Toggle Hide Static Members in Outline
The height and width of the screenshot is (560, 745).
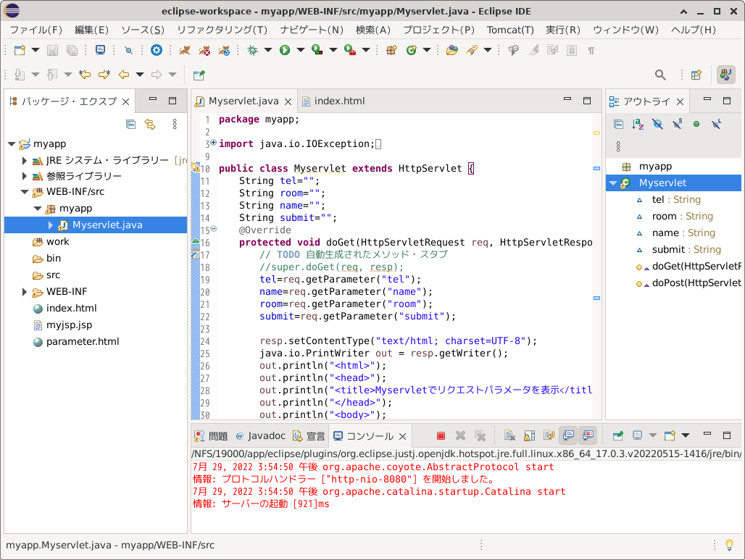click(677, 125)
